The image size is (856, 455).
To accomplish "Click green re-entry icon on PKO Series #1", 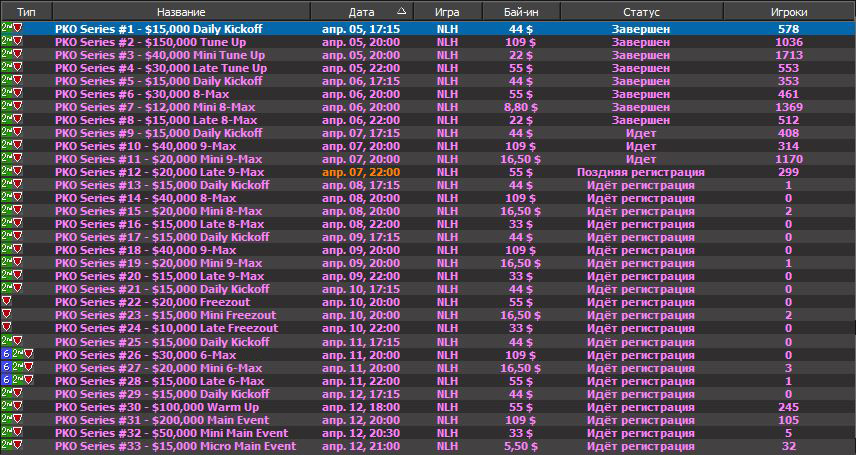I will [x=6, y=29].
